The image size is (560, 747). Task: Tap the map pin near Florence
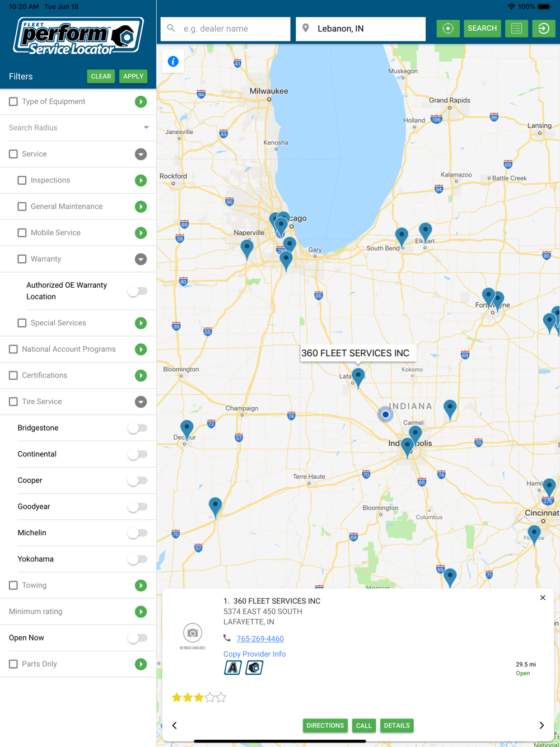534,535
